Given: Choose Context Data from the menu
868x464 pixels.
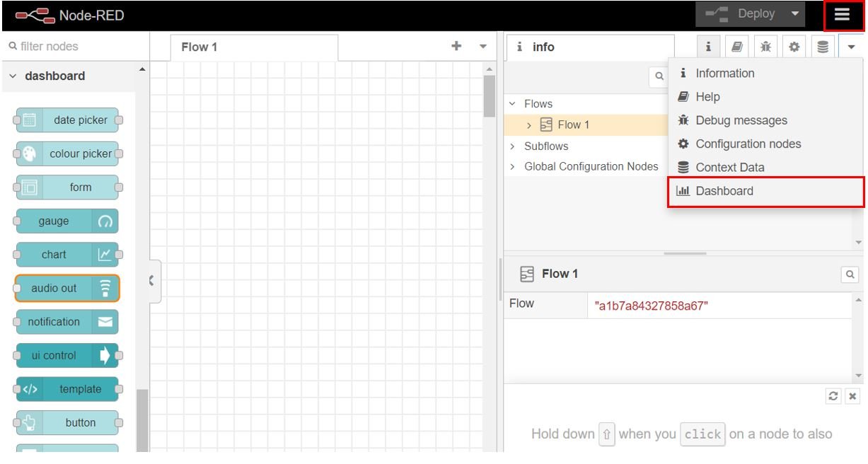Looking at the screenshot, I should click(x=765, y=168).
